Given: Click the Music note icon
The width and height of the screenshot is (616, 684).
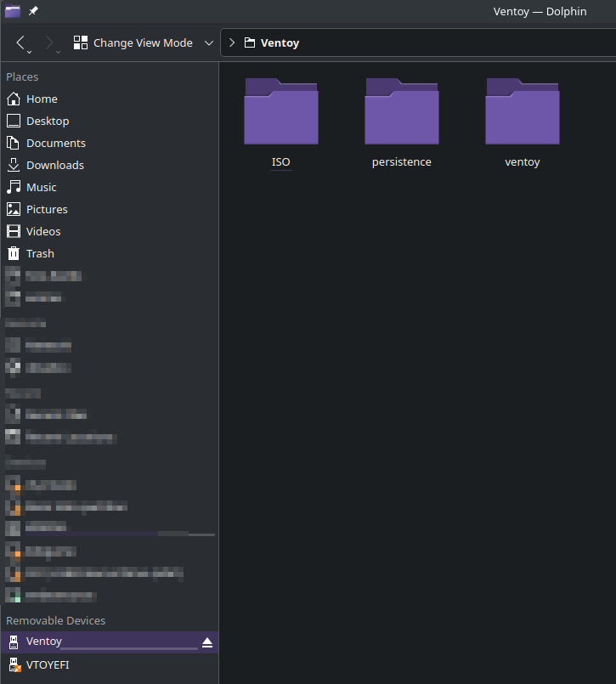Looking at the screenshot, I should [14, 187].
